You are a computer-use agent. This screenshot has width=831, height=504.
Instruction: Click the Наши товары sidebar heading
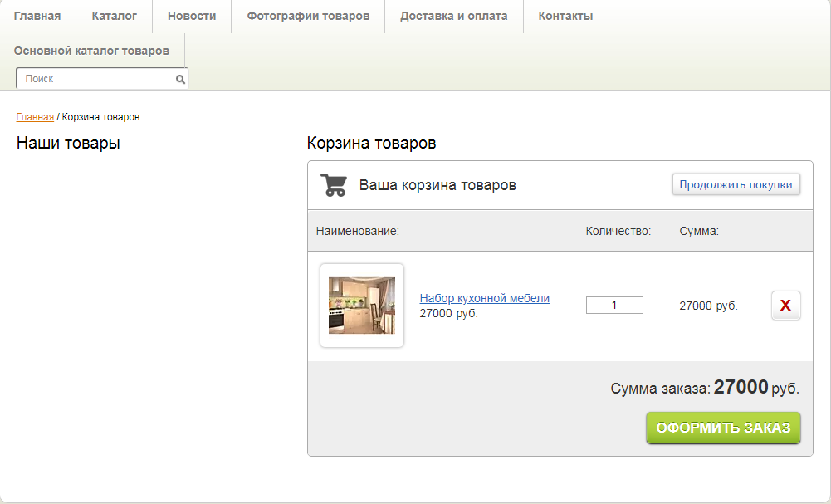68,143
